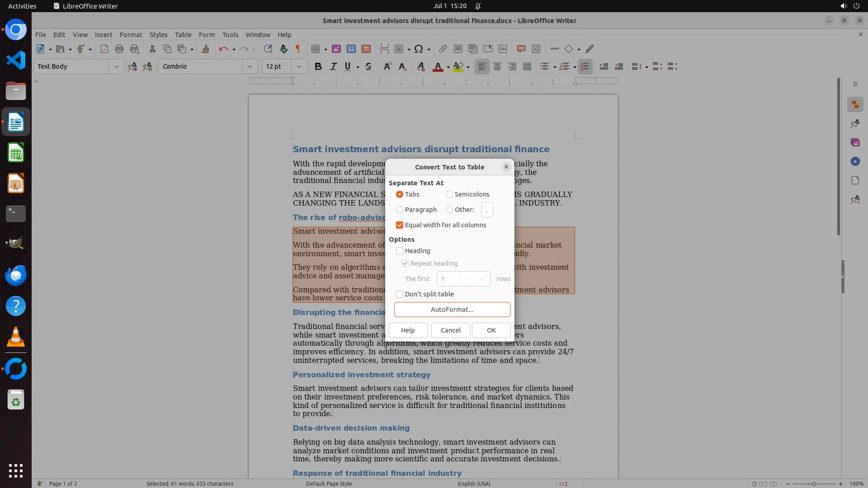This screenshot has height=488, width=868.
Task: Click the AutoFormat... button
Action: point(452,310)
